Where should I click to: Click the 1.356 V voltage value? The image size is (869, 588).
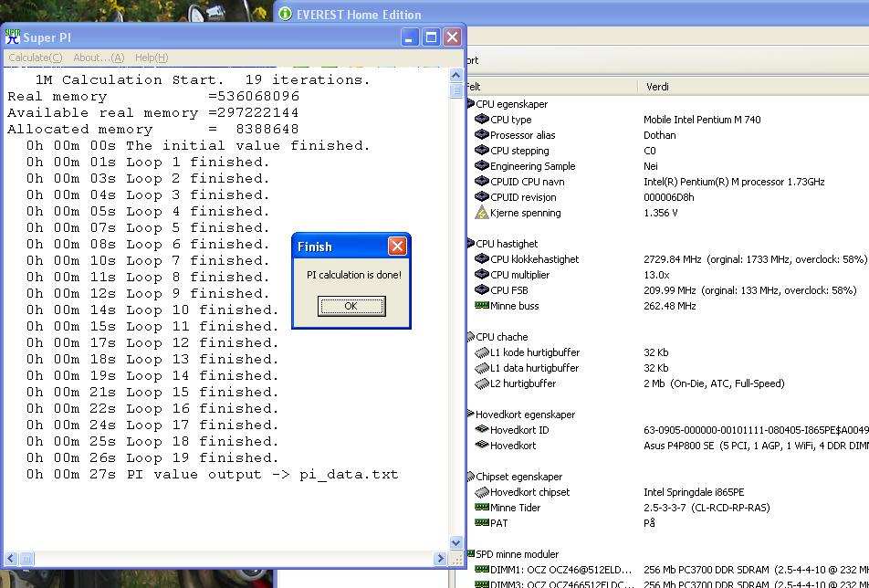point(660,212)
